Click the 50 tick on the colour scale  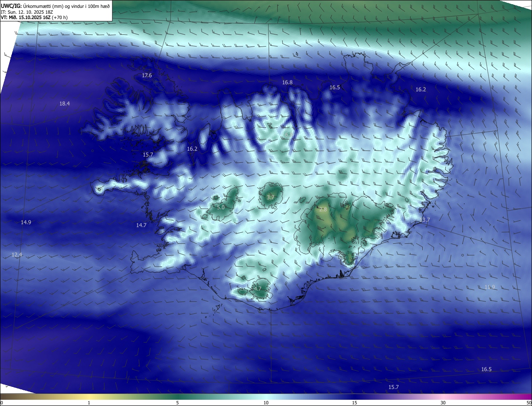coord(529,403)
